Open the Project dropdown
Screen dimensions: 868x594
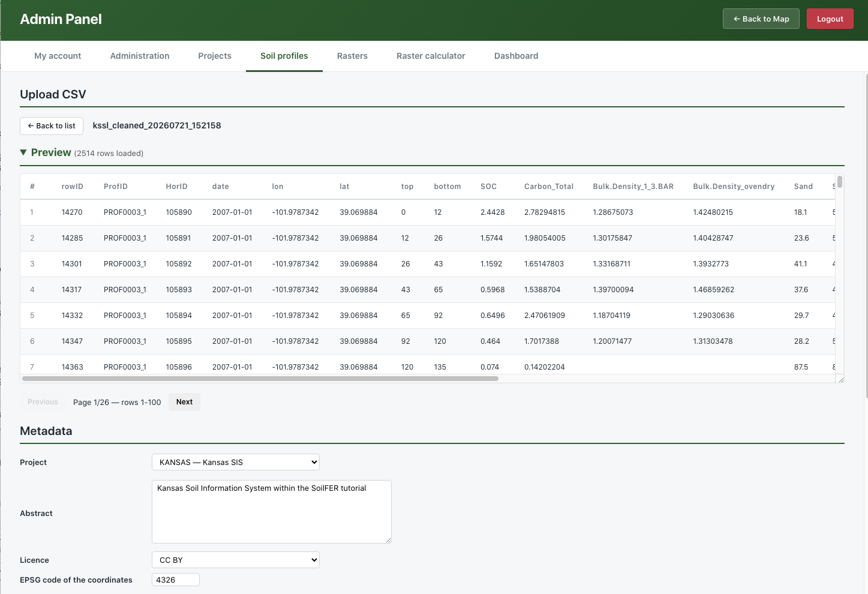[x=236, y=462]
